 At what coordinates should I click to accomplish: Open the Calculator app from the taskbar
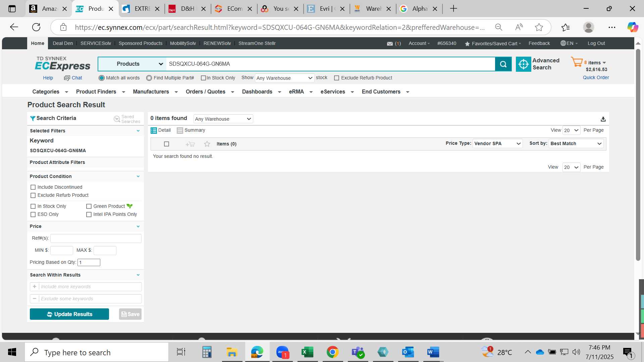pyautogui.click(x=207, y=352)
